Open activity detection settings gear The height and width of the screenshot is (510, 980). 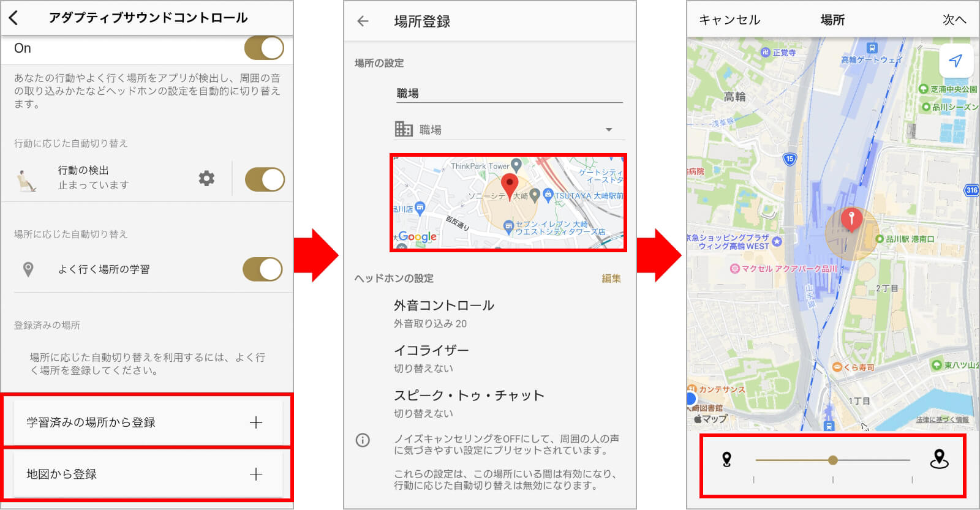click(206, 178)
